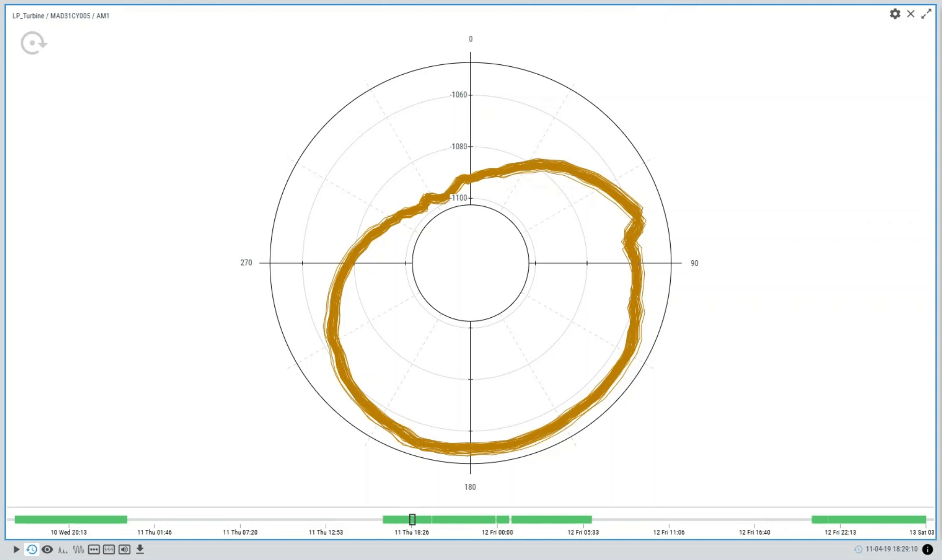Toggle the eye visibility icon
Viewport: 942px width, 560px height.
(47, 549)
